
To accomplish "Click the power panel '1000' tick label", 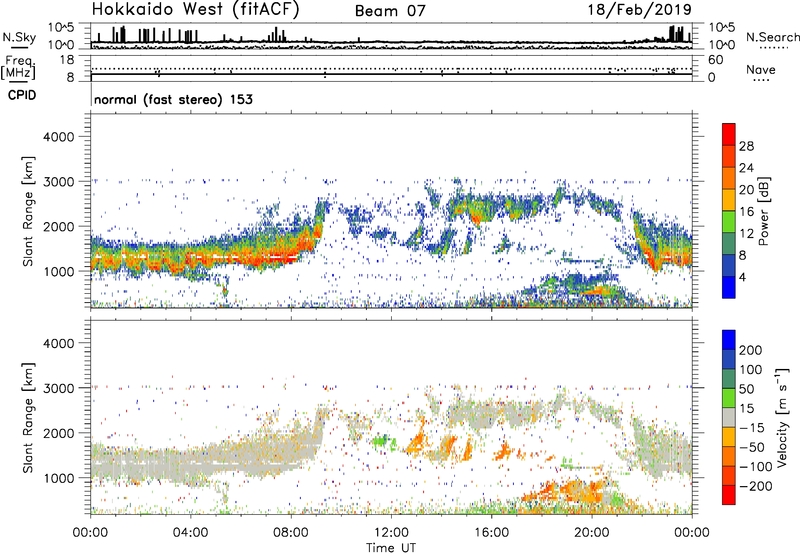I will (58, 271).
